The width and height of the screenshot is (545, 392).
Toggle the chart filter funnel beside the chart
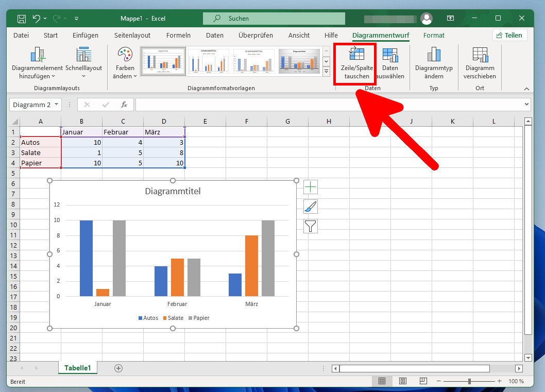(x=311, y=226)
